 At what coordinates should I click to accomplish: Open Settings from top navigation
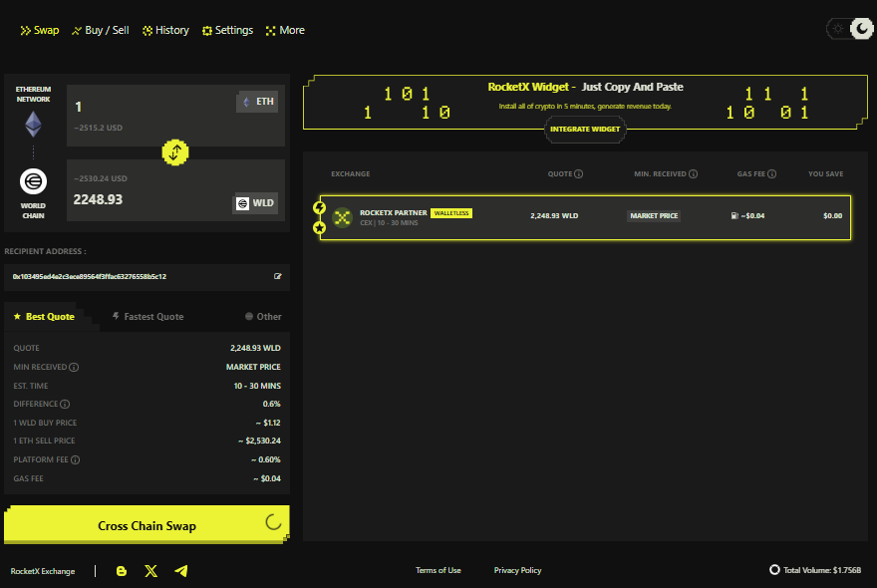pos(227,30)
